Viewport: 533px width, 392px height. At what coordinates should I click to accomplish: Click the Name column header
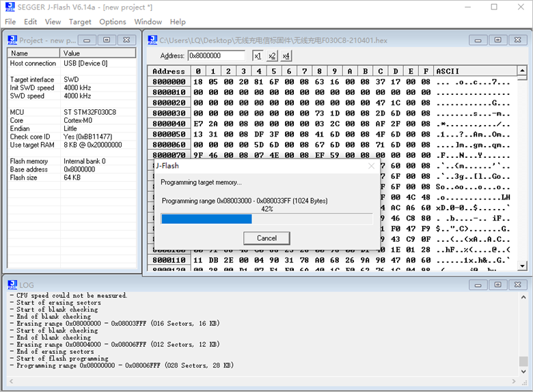click(33, 53)
